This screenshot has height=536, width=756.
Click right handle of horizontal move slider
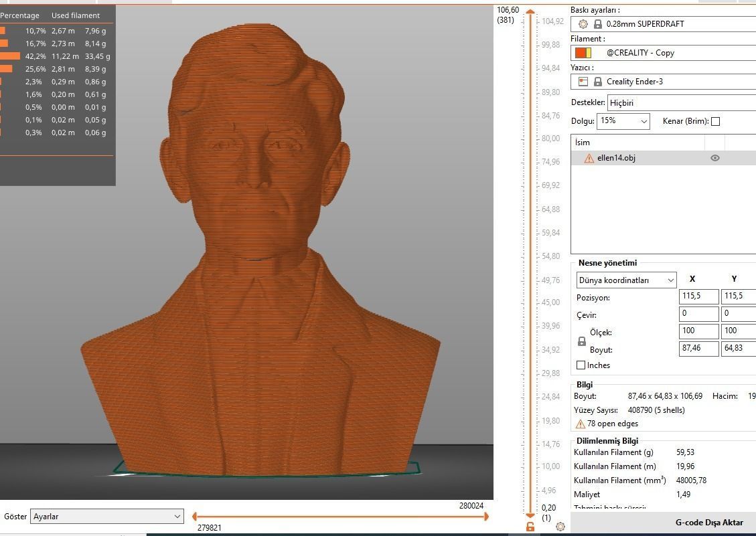[487, 516]
